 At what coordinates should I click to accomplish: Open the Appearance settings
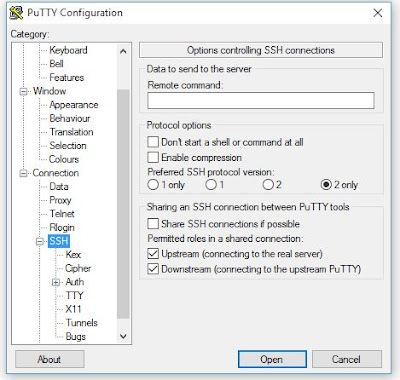(x=74, y=105)
